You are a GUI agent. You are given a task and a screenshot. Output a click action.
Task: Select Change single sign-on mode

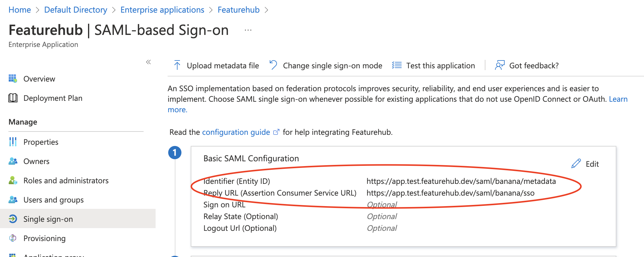click(325, 65)
